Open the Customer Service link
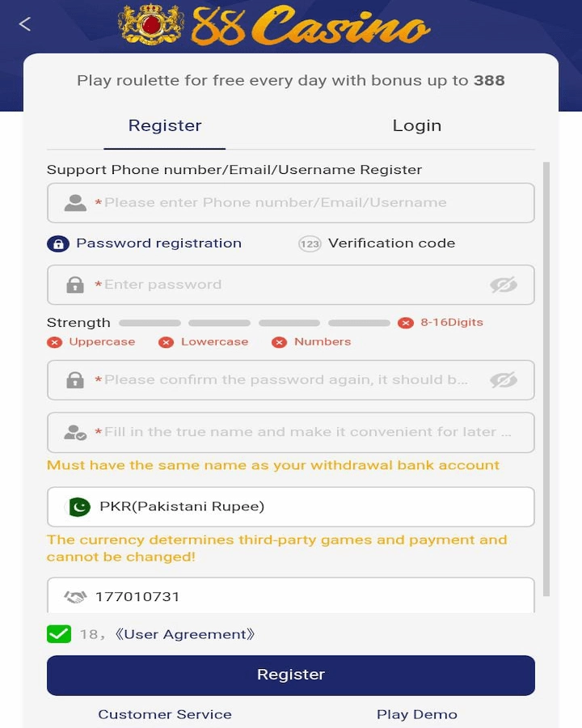582x728 pixels. tap(165, 714)
